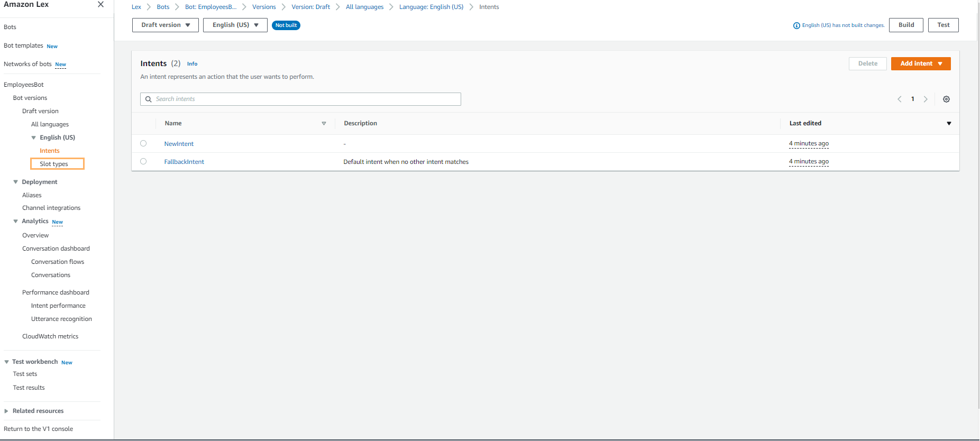Open the NewIntent link
The width and height of the screenshot is (980, 441).
(x=179, y=144)
